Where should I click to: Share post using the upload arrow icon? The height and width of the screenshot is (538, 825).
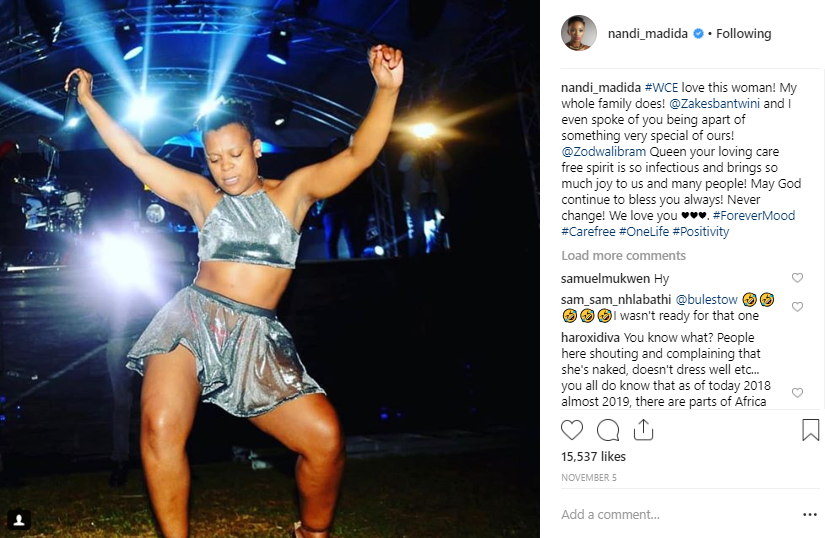643,430
